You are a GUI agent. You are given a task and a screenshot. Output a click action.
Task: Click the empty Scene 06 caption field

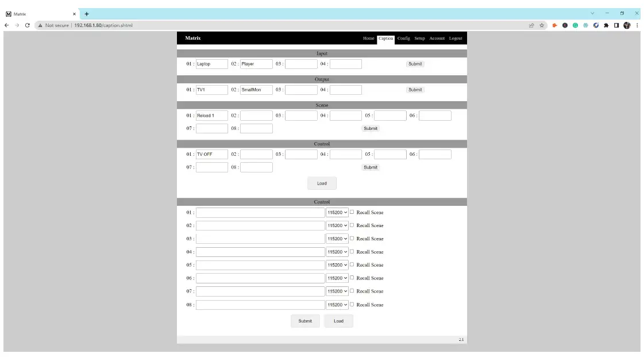[x=435, y=116]
